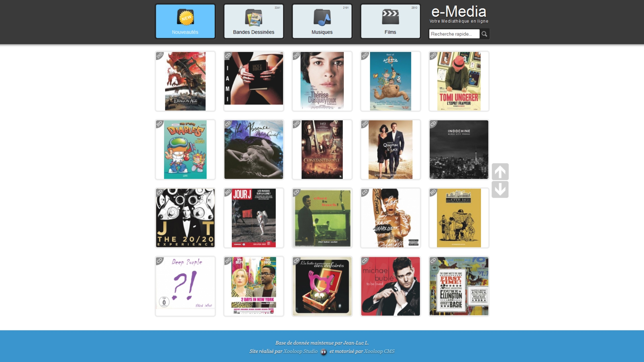Open the Ellington and Basie First Time album
The image size is (644, 362).
459,286
